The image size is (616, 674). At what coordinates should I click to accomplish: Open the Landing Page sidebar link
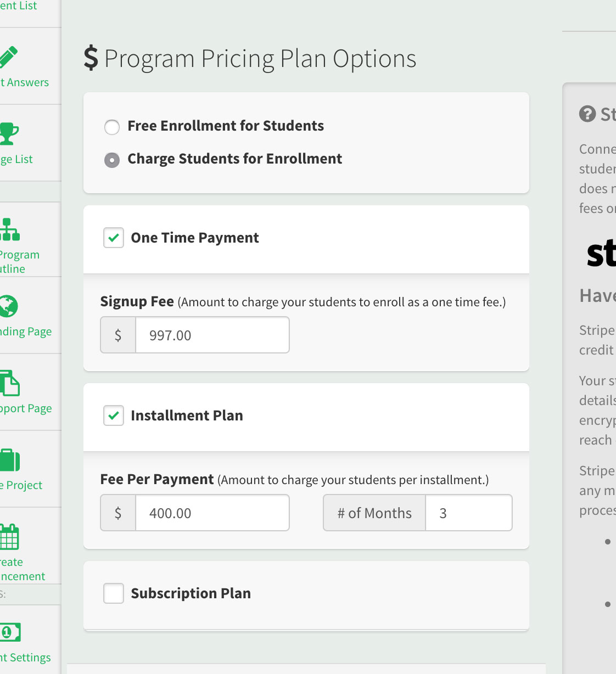pyautogui.click(x=26, y=332)
